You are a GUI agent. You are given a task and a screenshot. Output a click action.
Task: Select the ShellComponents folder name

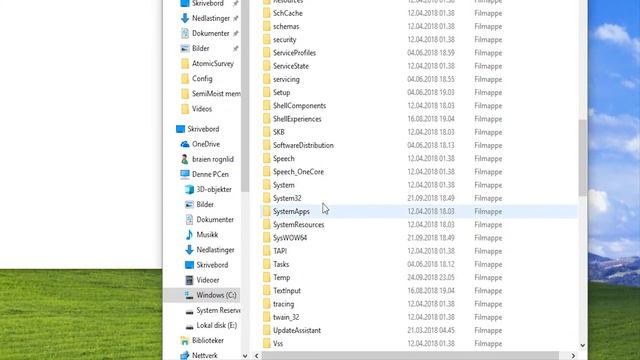[299, 106]
